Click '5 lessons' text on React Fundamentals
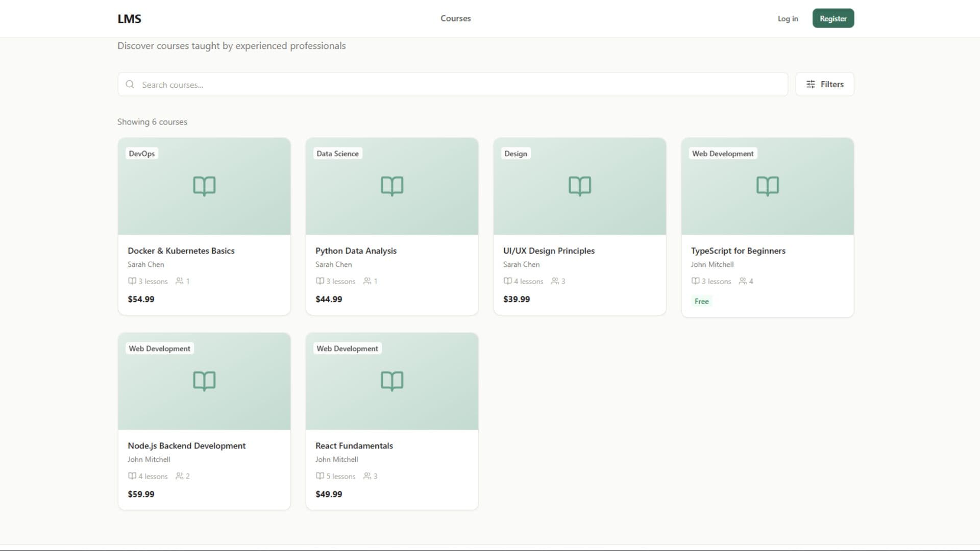Screen dimensions: 980x551 coord(341,477)
